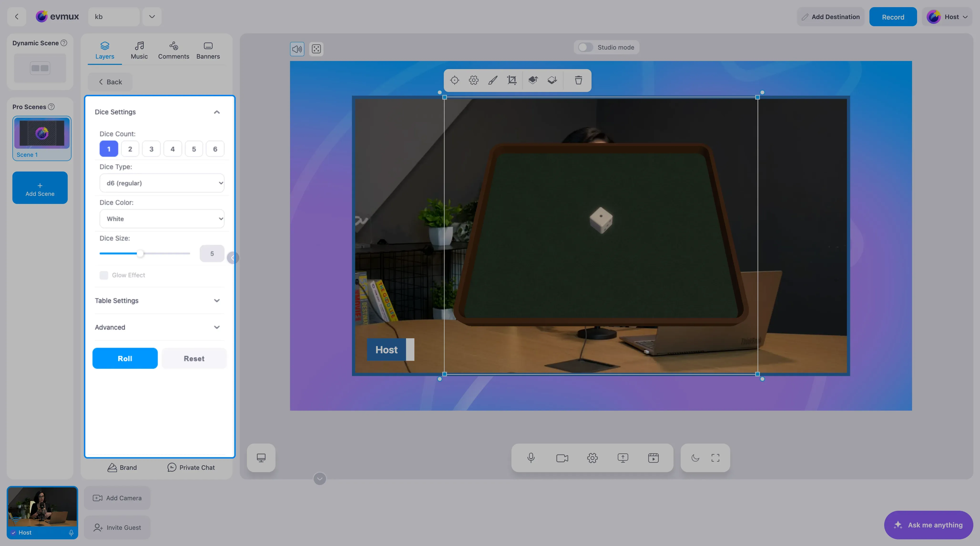The image size is (980, 546).
Task: Click the share screen icon in the bottom bar
Action: [623, 458]
